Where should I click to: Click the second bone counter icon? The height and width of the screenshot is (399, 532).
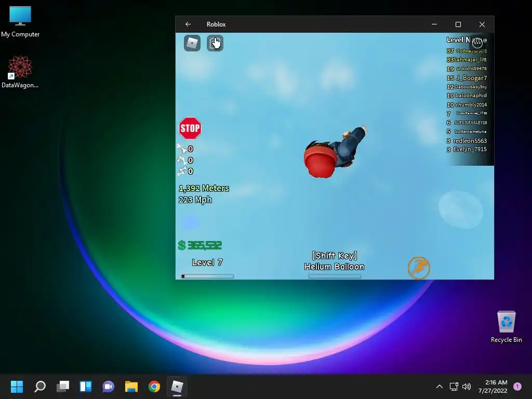pyautogui.click(x=181, y=160)
